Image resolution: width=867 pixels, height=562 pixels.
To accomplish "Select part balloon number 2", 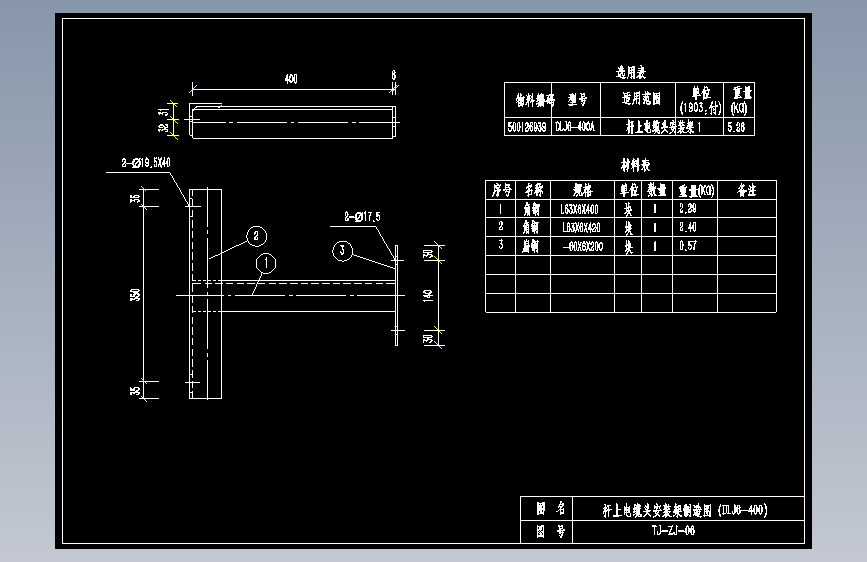I will pyautogui.click(x=256, y=236).
